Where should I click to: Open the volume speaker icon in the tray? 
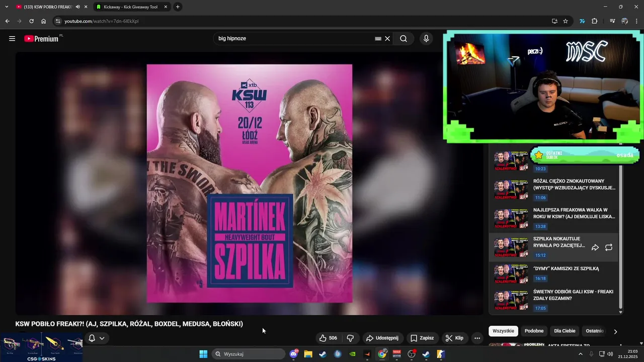(610, 354)
